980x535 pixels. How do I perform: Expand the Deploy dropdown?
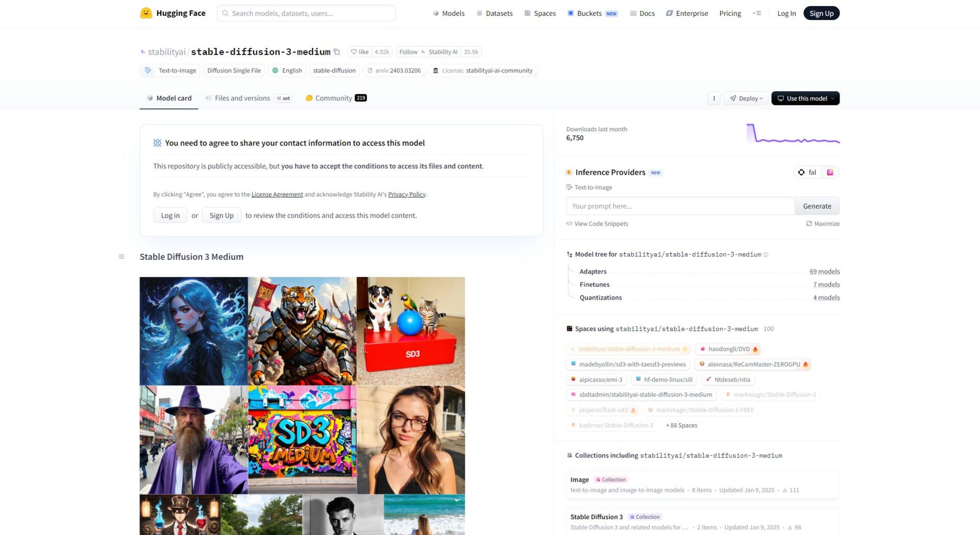coord(746,98)
